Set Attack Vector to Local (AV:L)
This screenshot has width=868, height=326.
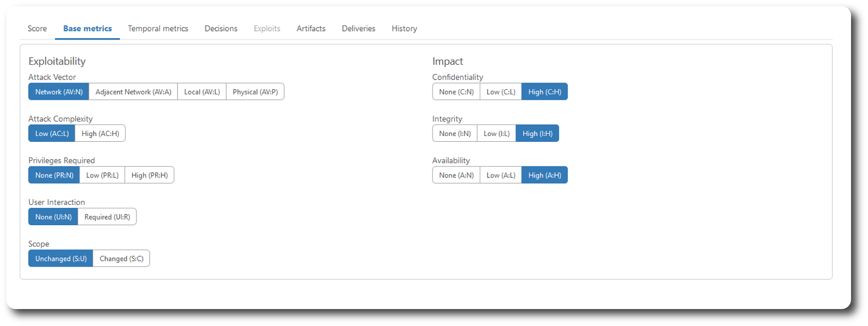[x=202, y=92]
